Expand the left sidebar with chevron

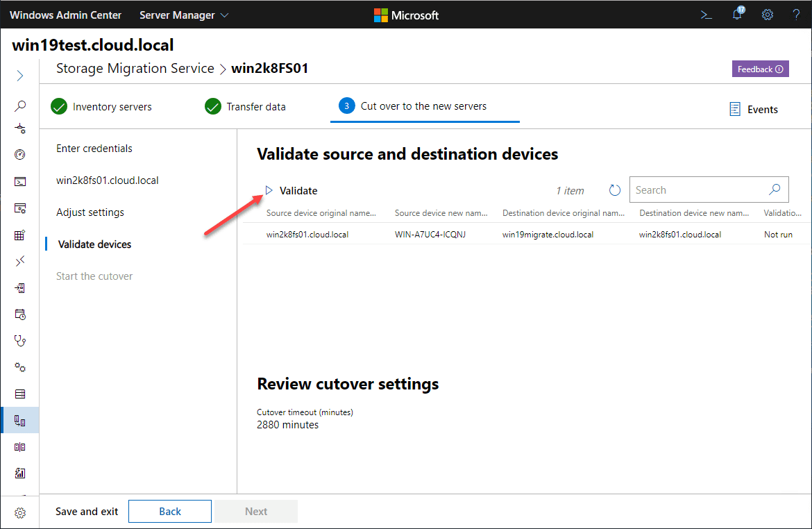[20, 76]
